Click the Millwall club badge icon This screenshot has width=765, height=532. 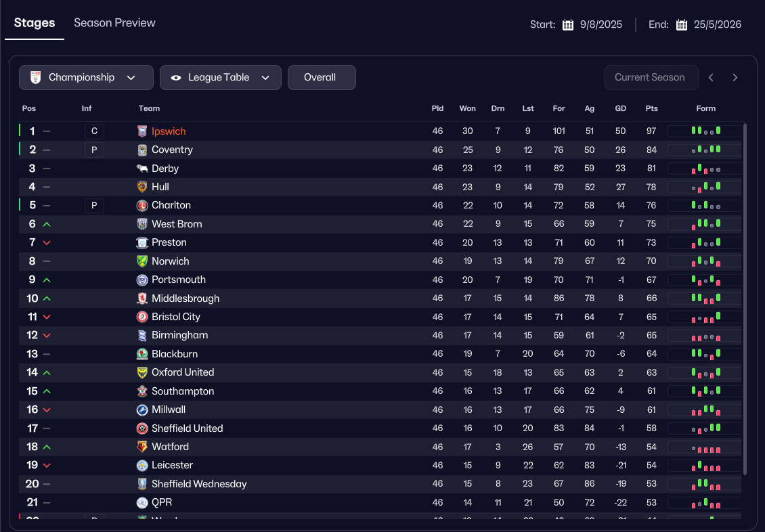pos(142,409)
